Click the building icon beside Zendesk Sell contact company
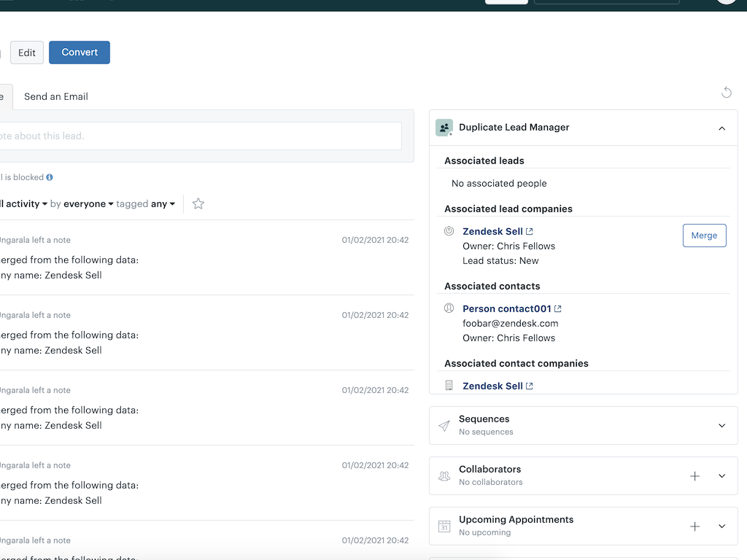The height and width of the screenshot is (560, 747). (449, 385)
